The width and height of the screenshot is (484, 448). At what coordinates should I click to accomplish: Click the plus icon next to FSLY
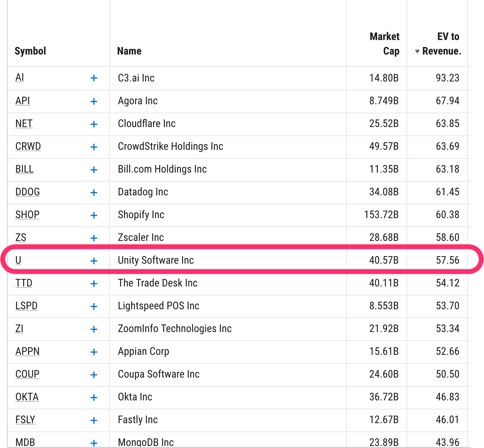94,420
